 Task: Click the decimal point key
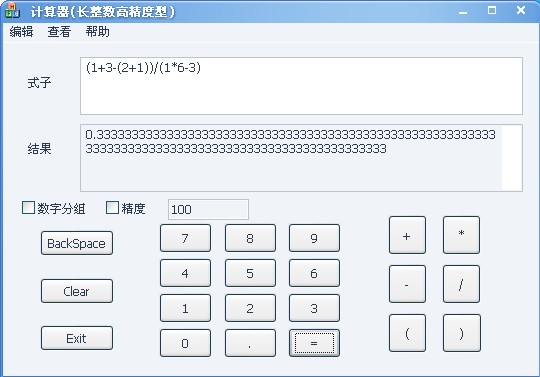coord(250,343)
